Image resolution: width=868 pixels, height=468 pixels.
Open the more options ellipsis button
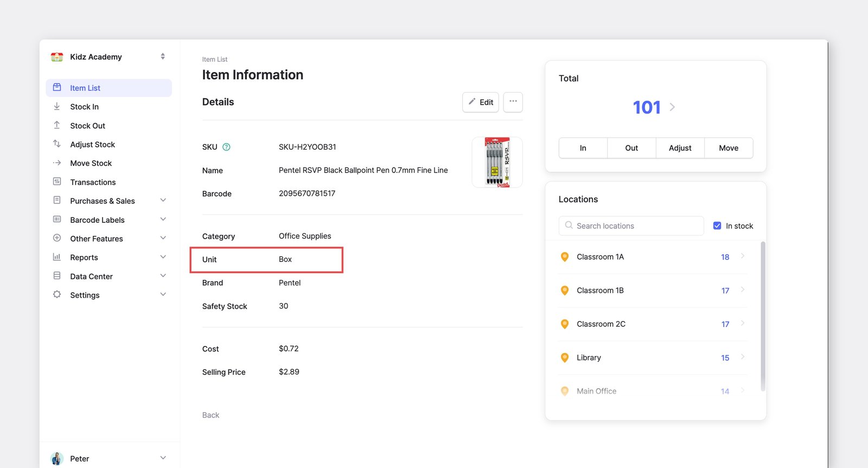[x=513, y=102]
